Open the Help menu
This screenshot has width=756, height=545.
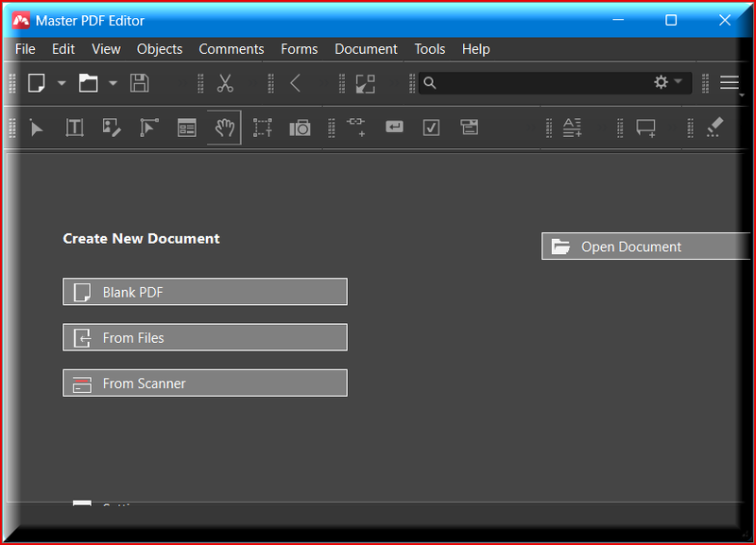pyautogui.click(x=476, y=49)
